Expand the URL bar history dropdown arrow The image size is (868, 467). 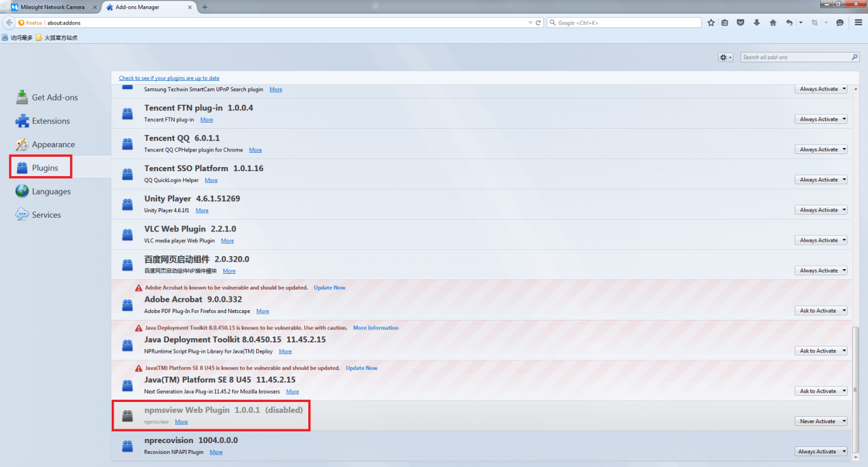click(530, 23)
